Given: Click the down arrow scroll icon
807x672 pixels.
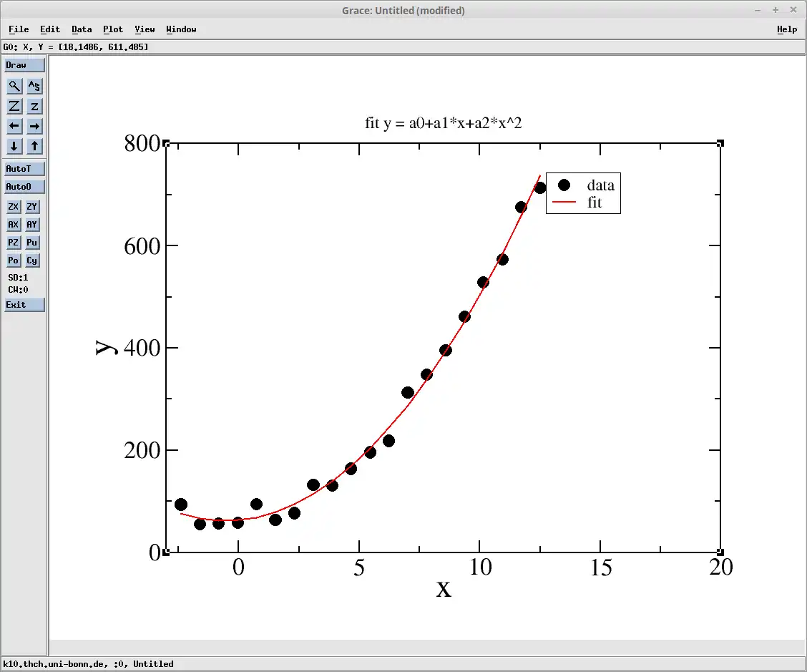Looking at the screenshot, I should point(14,146).
